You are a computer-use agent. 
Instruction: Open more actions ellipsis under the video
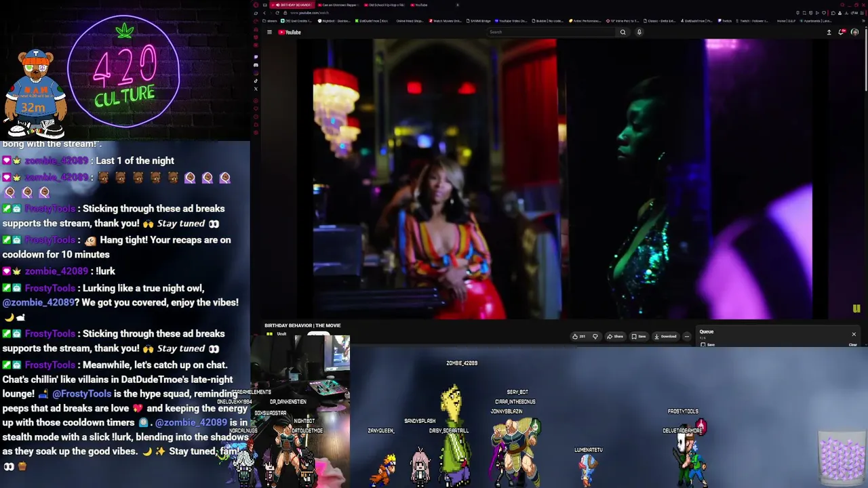pos(686,336)
